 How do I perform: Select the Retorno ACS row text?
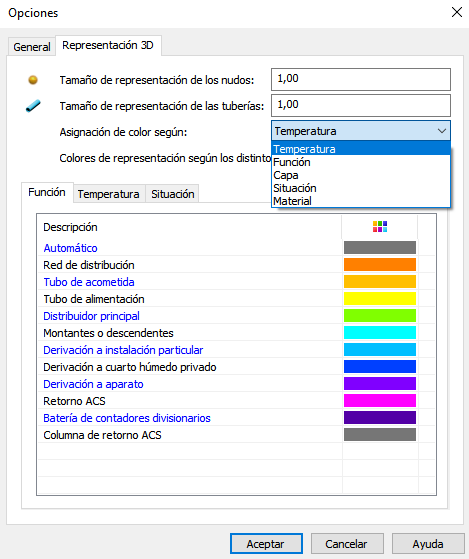[x=74, y=401]
